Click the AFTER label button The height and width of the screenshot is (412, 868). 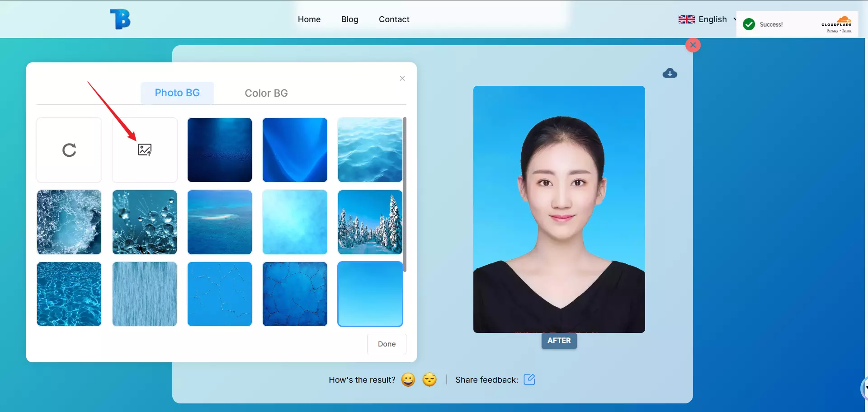coord(559,341)
